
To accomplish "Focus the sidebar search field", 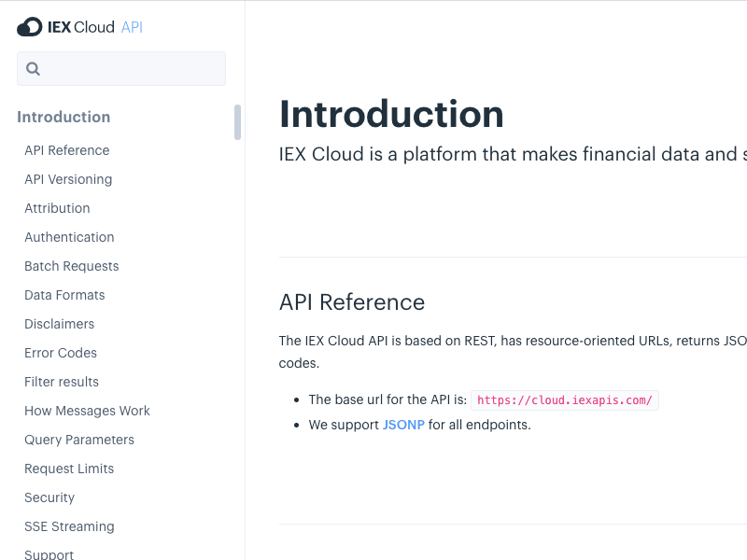I will coord(121,68).
